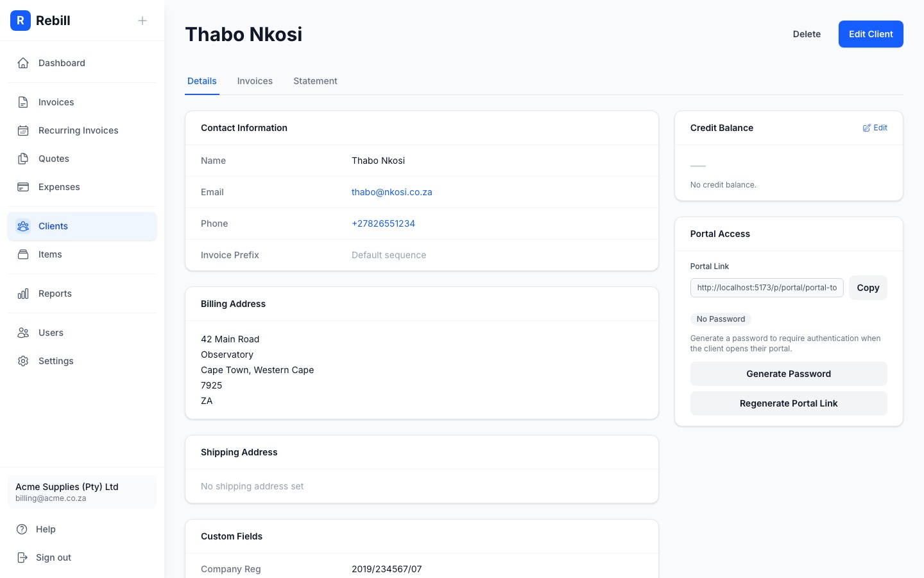Click the edit pencil on Credit Balance

866,128
